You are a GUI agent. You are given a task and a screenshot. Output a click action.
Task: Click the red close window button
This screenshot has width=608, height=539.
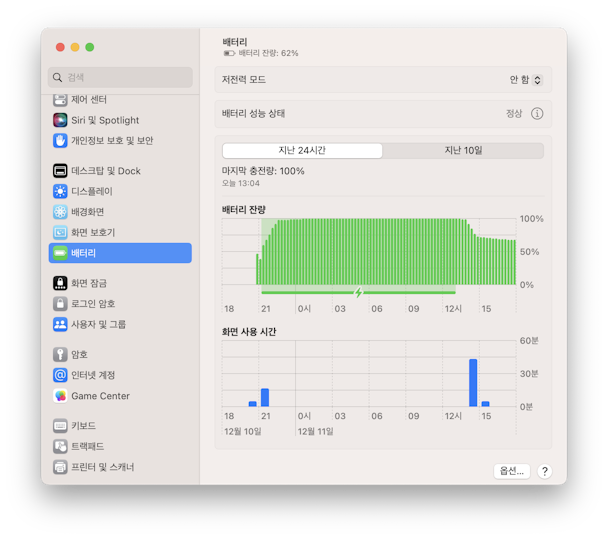[60, 47]
